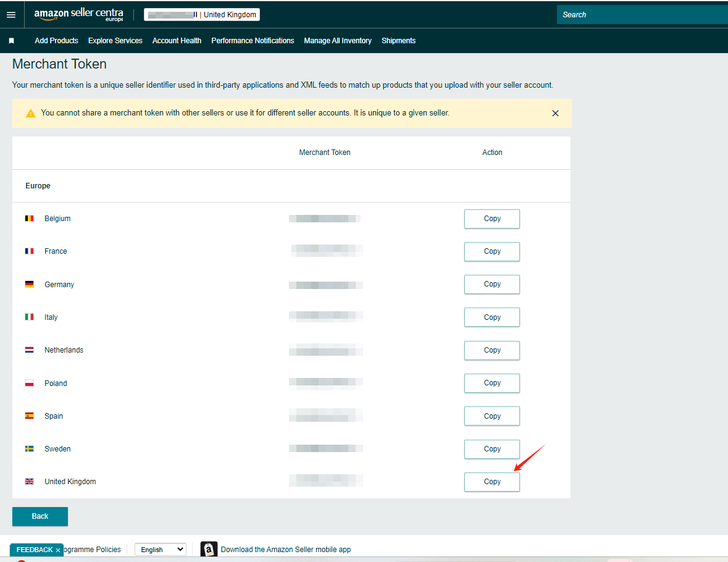Copy the Poland merchant token
The height and width of the screenshot is (562, 728).
pyautogui.click(x=492, y=383)
